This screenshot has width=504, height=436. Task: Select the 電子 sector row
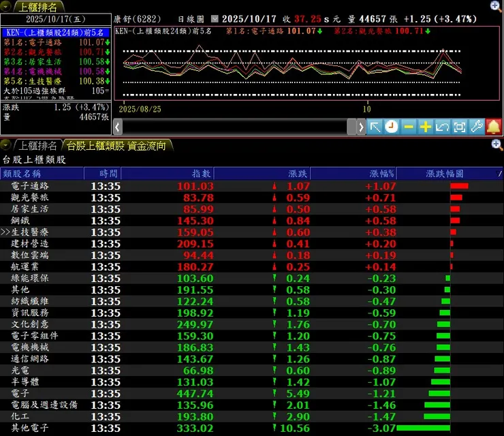[252, 394]
